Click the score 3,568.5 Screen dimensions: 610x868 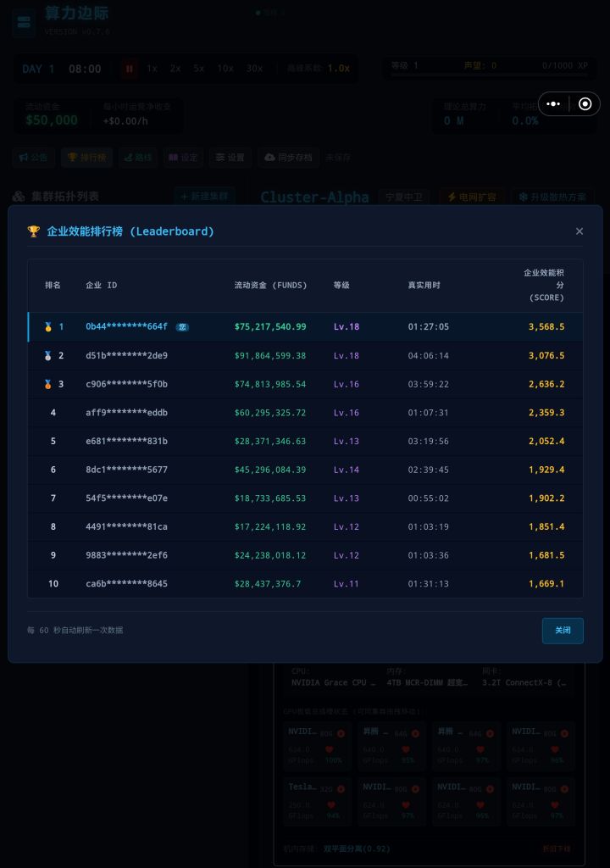[546, 326]
